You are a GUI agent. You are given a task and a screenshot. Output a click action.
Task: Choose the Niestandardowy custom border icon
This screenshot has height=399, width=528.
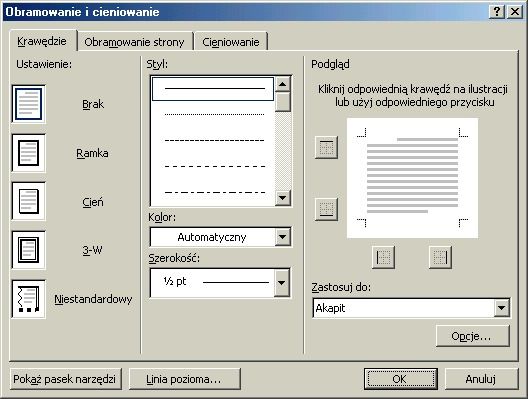pos(29,299)
